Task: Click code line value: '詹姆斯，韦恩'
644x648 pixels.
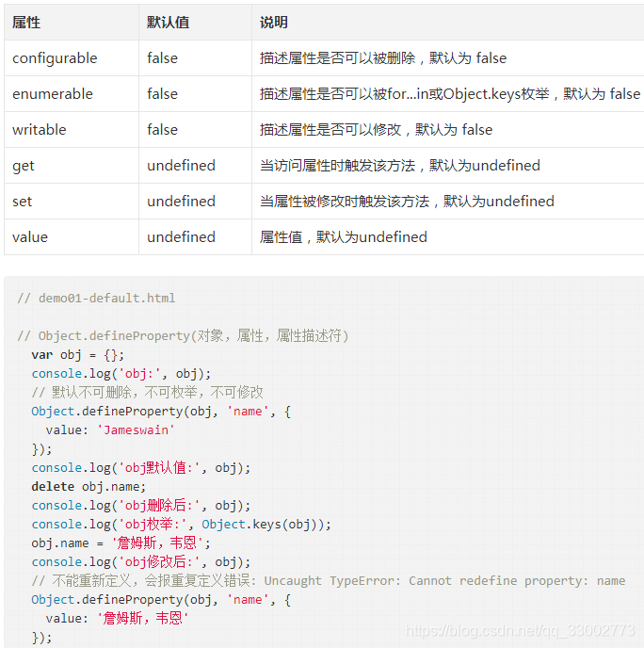Action: 117,618
